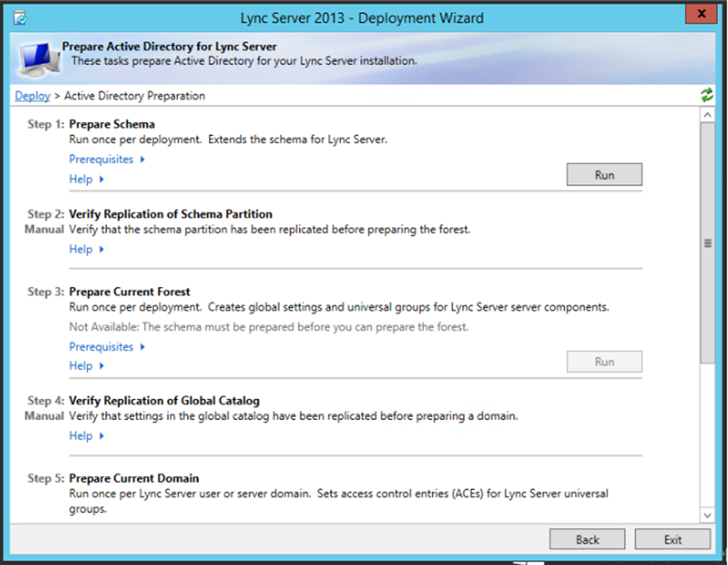Click the Back button
728x565 pixels.
587,539
